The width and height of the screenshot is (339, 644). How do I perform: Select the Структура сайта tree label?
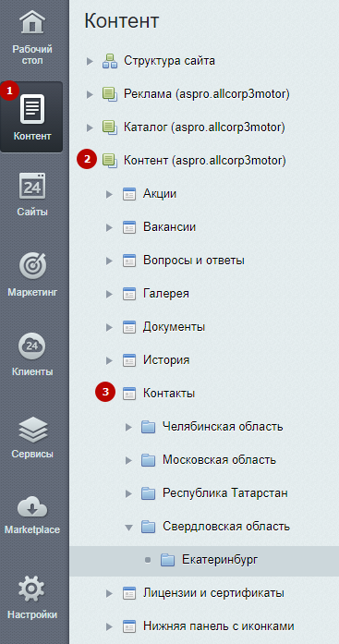click(x=170, y=61)
